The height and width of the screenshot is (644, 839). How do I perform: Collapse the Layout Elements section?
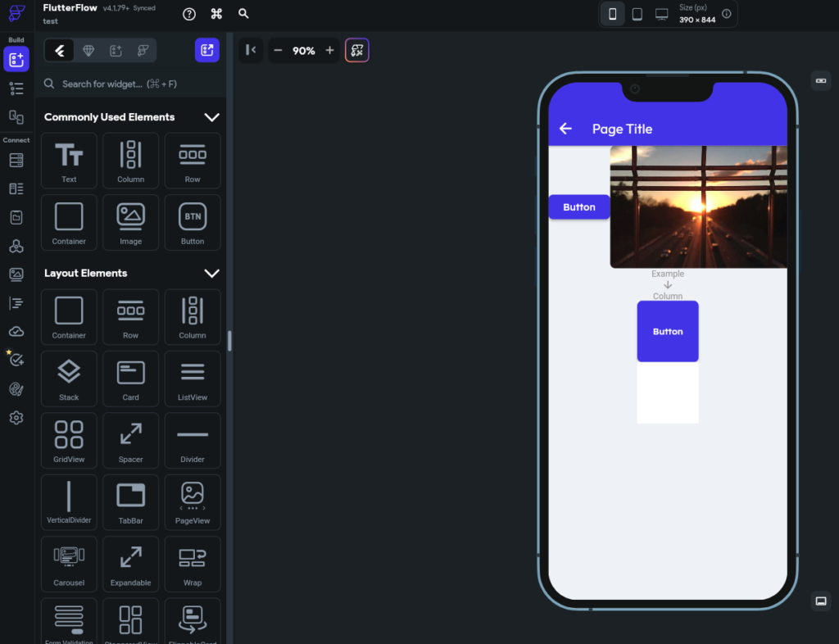click(x=211, y=273)
